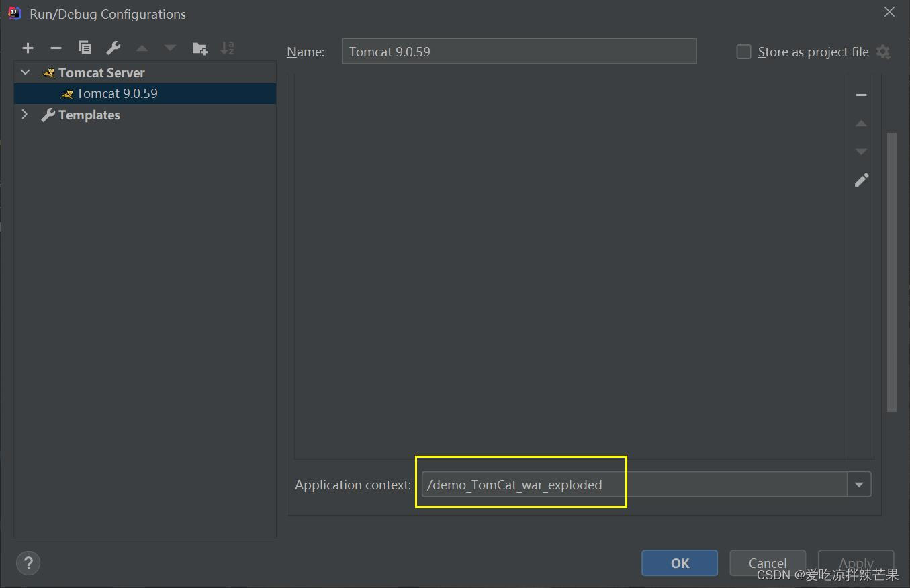Open the Application context dropdown
The image size is (910, 588).
859,485
